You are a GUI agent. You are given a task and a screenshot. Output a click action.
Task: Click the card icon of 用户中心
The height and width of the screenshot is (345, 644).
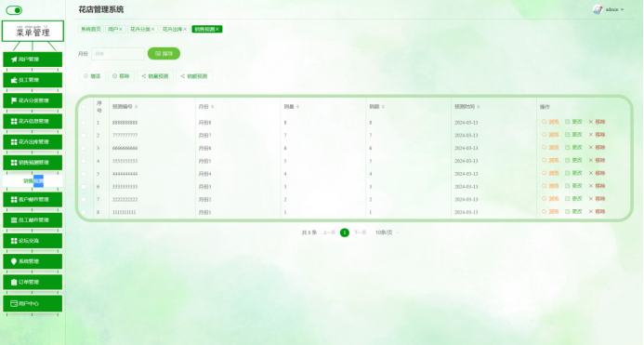click(14, 303)
